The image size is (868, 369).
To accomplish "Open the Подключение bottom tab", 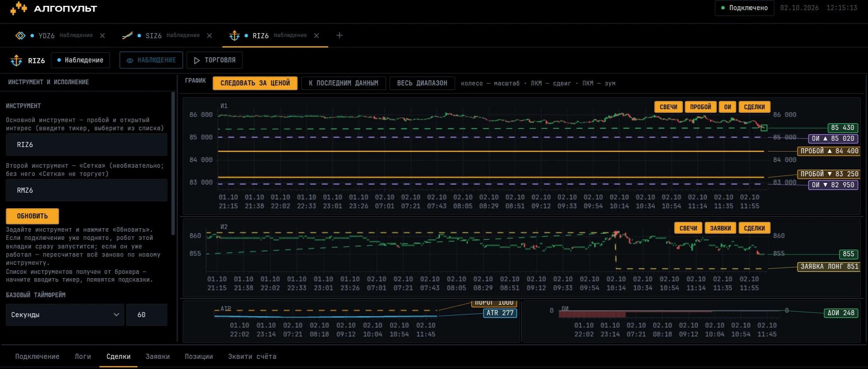I will click(x=37, y=357).
